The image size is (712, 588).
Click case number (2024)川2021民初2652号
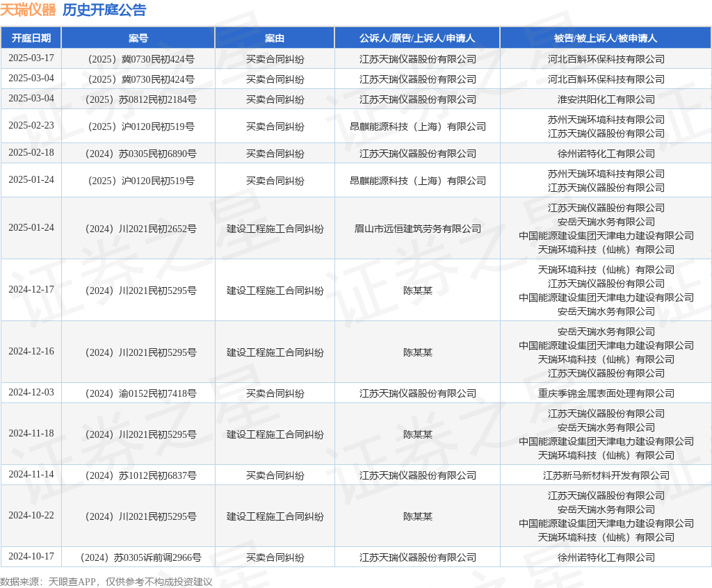[x=140, y=229]
